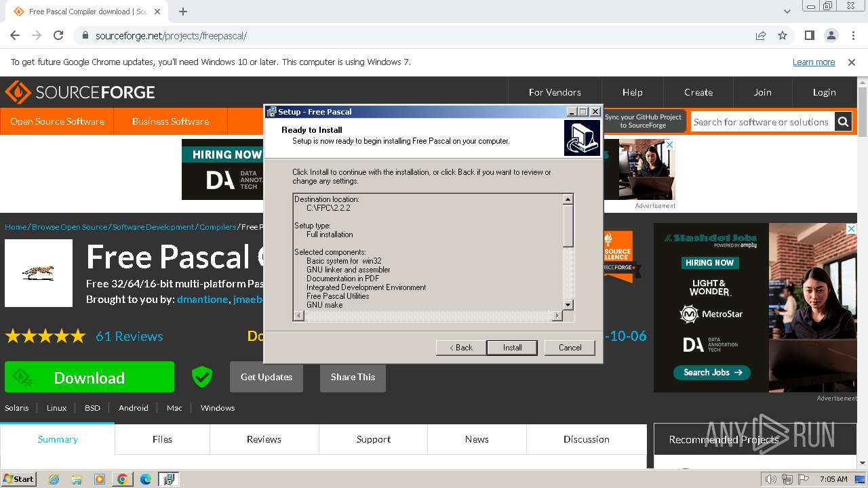This screenshot has width=868, height=488.
Task: Click the Windows platform link
Action: [x=218, y=408]
